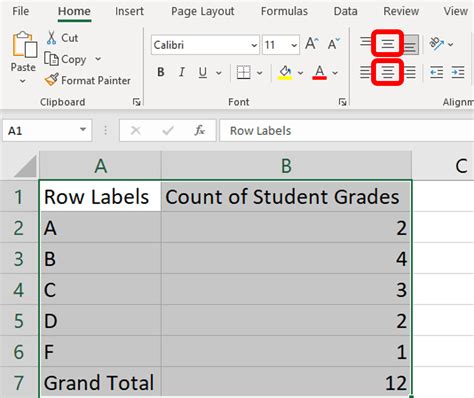Select count cell showing 3
Image resolution: width=474 pixels, height=398 pixels.
coord(286,289)
